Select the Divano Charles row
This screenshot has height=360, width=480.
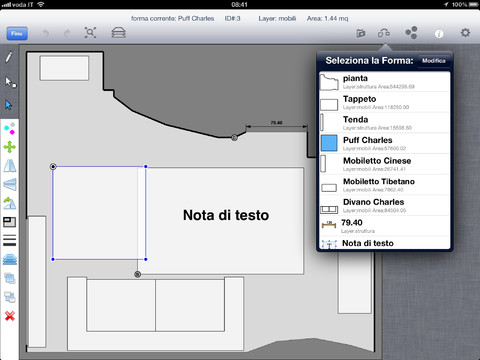coord(385,206)
